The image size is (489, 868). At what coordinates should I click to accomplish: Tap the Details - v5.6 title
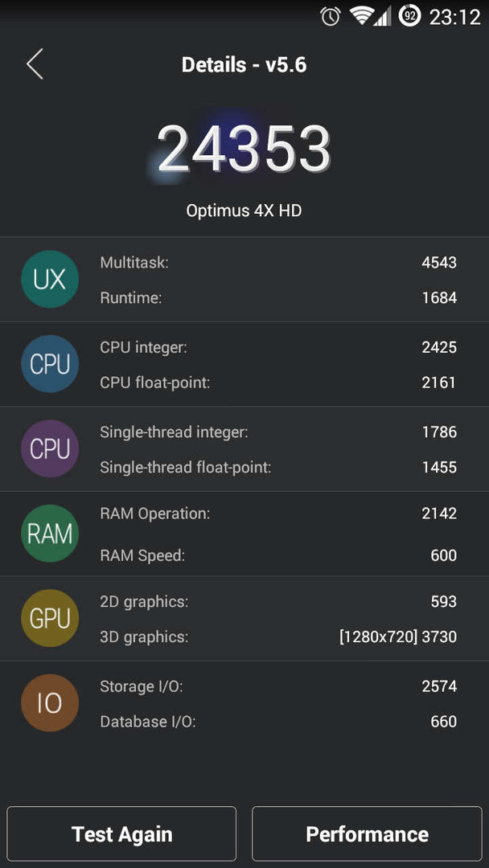tap(244, 65)
